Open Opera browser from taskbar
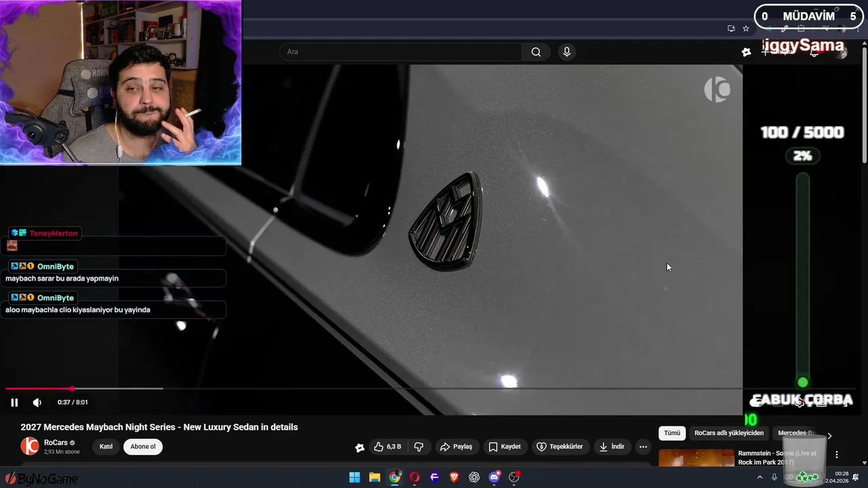The image size is (868, 488). pos(414,477)
